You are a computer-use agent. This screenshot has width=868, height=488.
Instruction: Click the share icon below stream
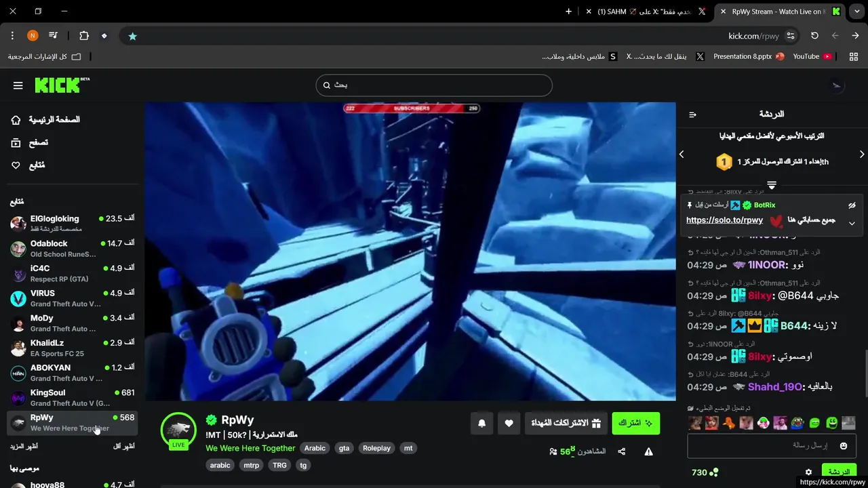point(622,451)
